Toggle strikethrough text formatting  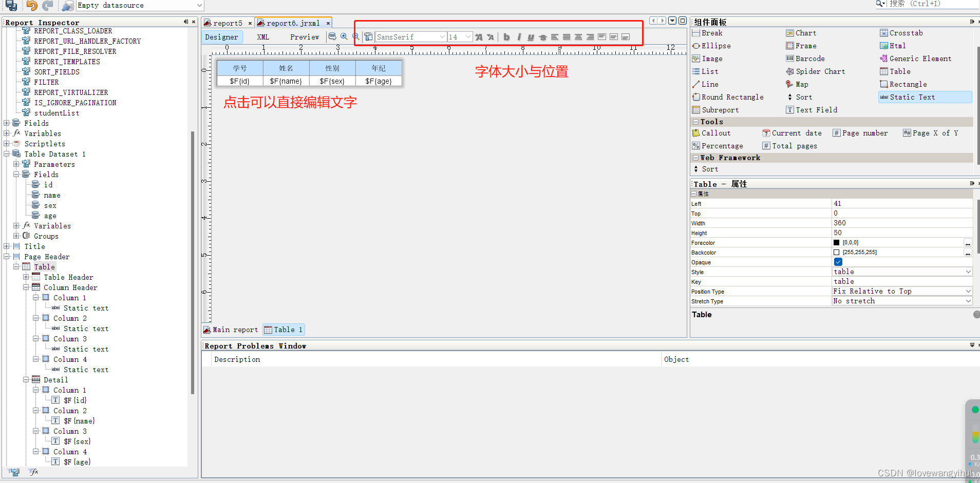542,37
